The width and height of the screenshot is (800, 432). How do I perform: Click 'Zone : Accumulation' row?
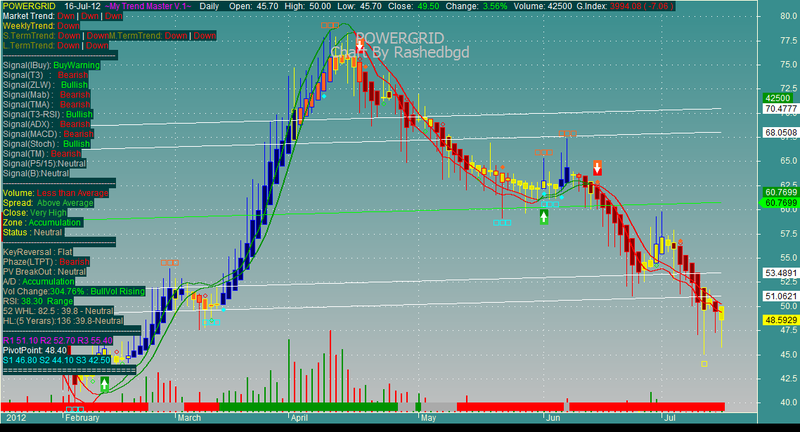tap(42, 222)
